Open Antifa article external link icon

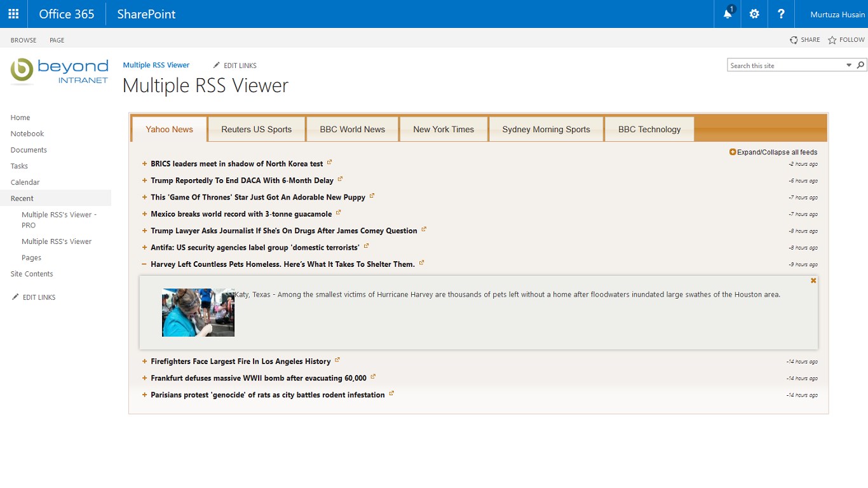366,246
